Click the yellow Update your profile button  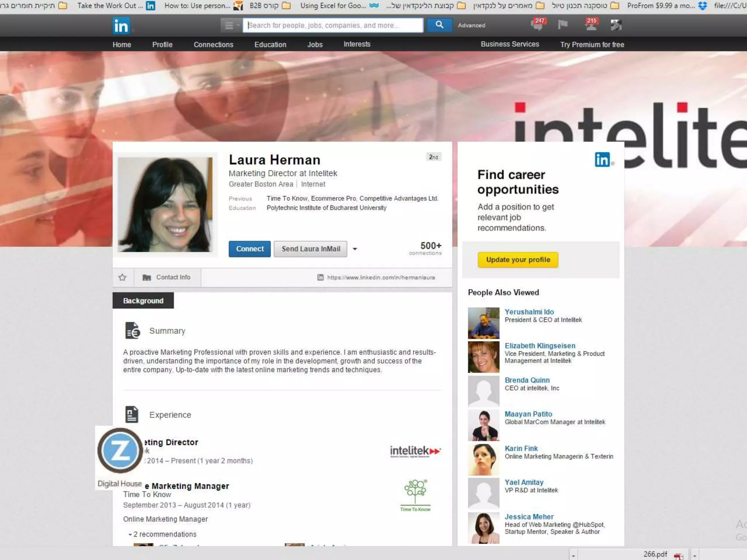click(x=518, y=260)
